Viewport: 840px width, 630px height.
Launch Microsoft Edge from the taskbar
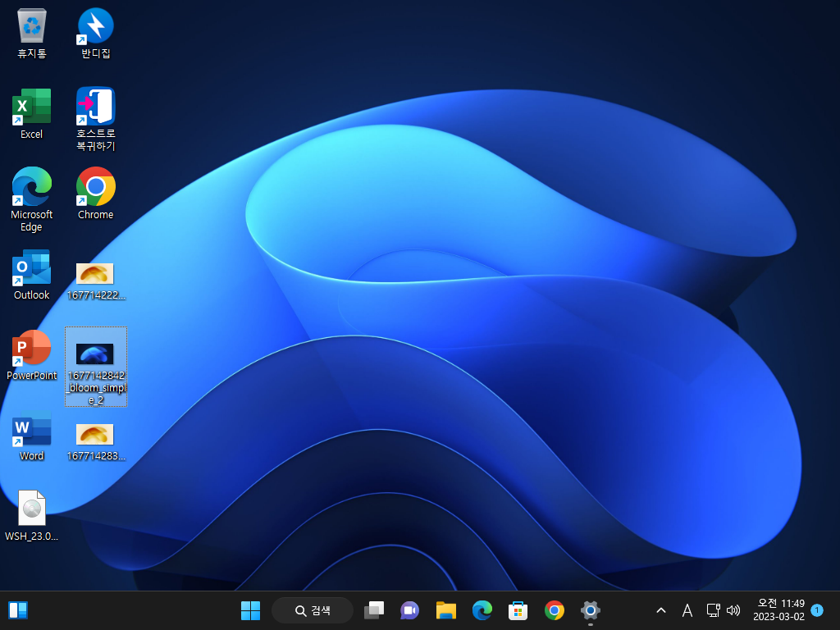click(x=482, y=610)
